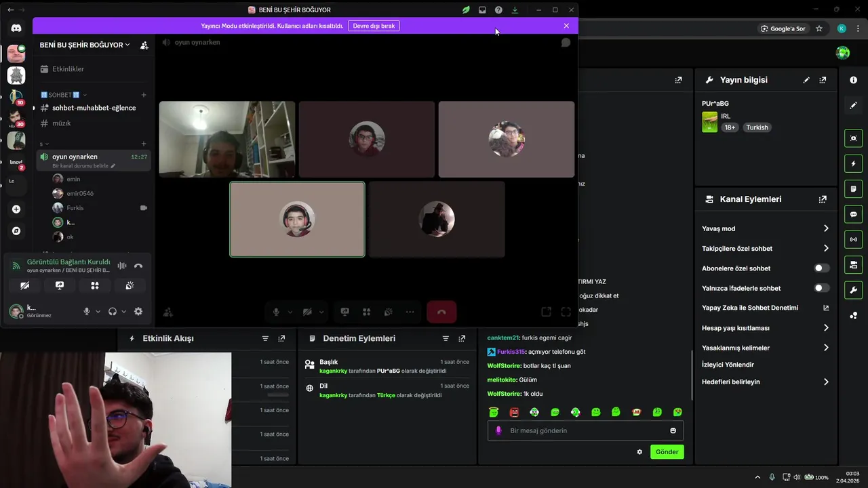Turn on camera in the sidebar voice panel

coord(24,285)
